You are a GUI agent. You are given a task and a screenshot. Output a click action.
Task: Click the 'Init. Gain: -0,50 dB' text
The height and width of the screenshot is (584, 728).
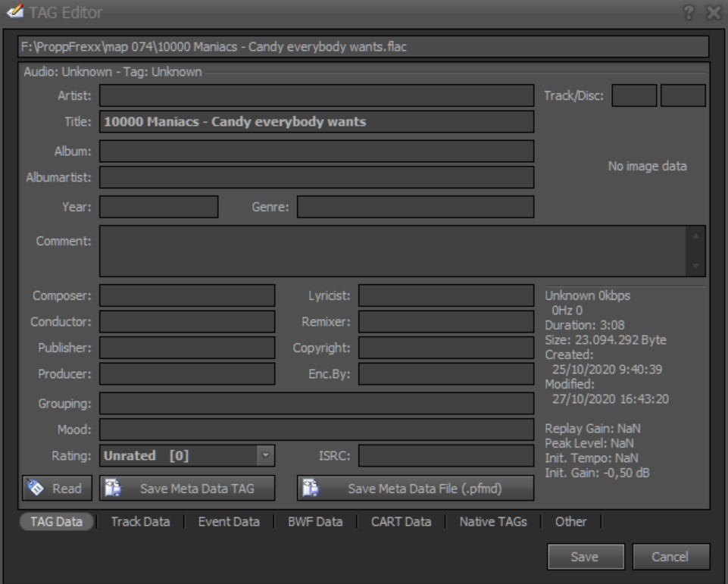click(597, 473)
